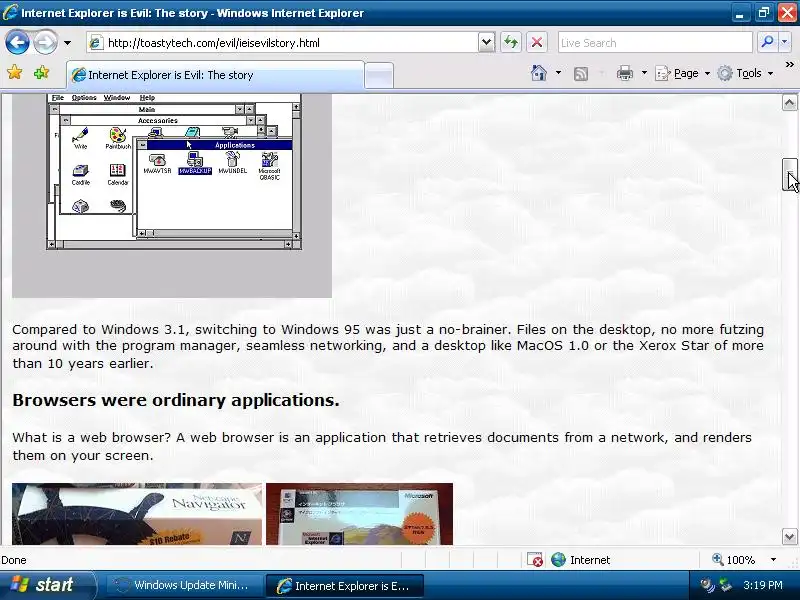Expand the zoom level dropdown arrow
The width and height of the screenshot is (800, 600).
(x=773, y=560)
